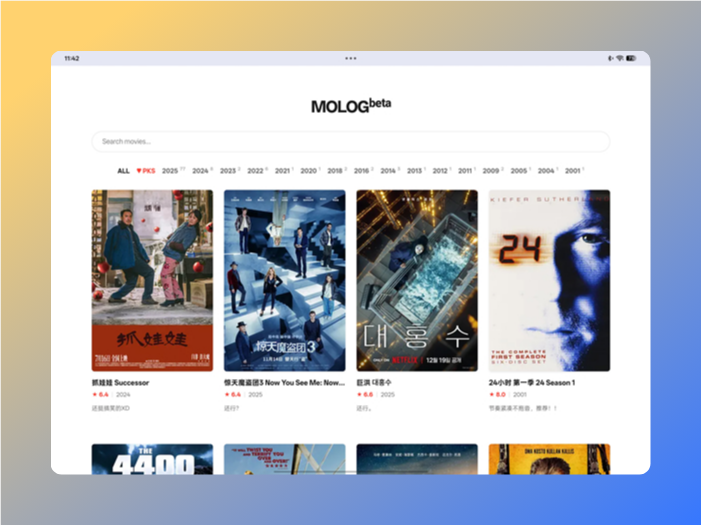Click the Search movies input field
Viewport: 701px width, 525px height.
tap(350, 142)
